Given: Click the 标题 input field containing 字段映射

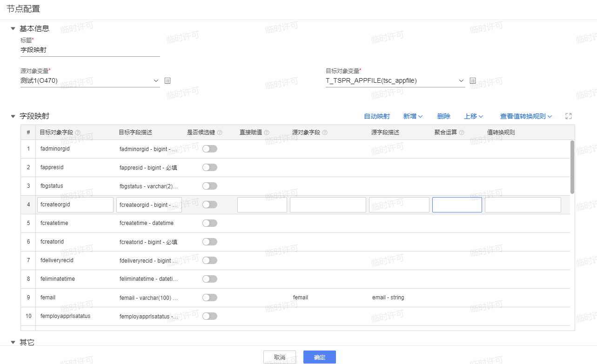Looking at the screenshot, I should pyautogui.click(x=90, y=50).
